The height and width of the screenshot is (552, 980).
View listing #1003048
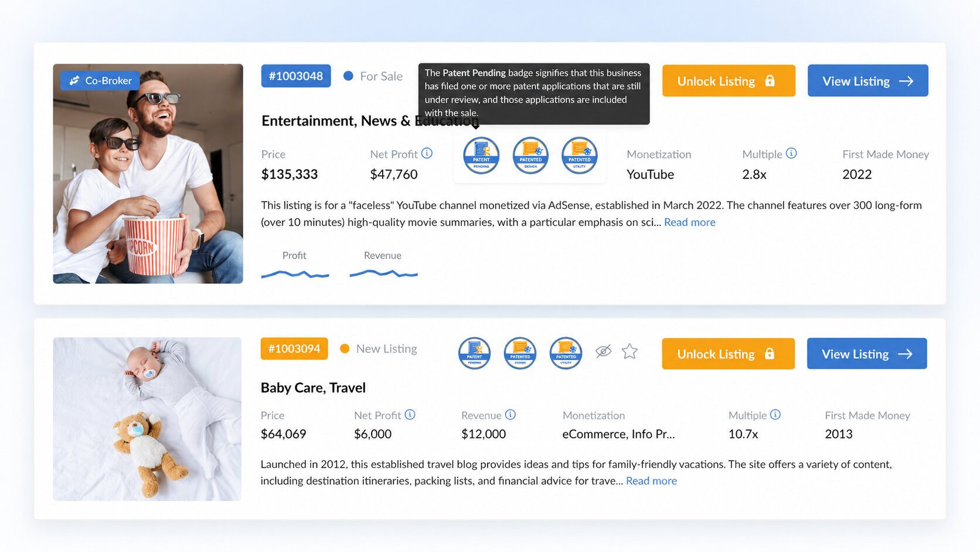[868, 80]
